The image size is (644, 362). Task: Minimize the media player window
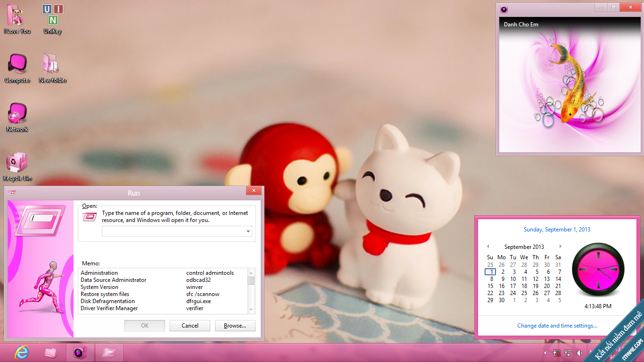[601, 7]
